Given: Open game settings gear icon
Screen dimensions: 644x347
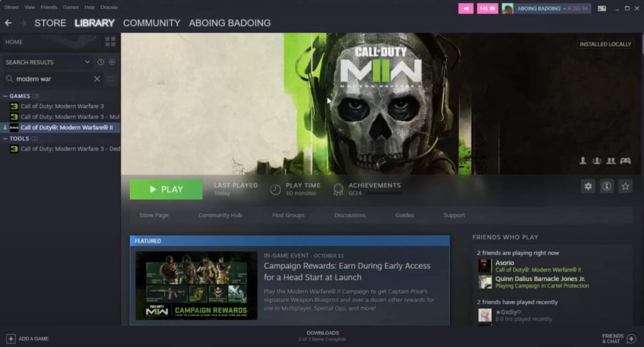Looking at the screenshot, I should point(588,186).
